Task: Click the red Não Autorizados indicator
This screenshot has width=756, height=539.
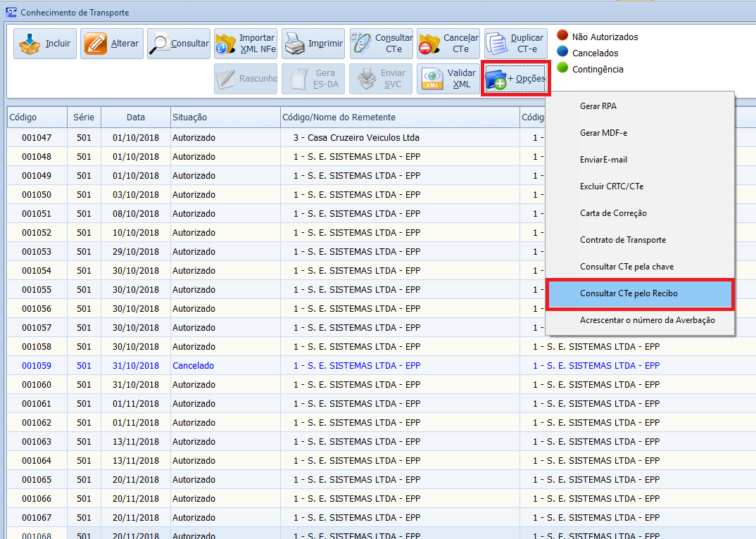Action: pyautogui.click(x=562, y=37)
